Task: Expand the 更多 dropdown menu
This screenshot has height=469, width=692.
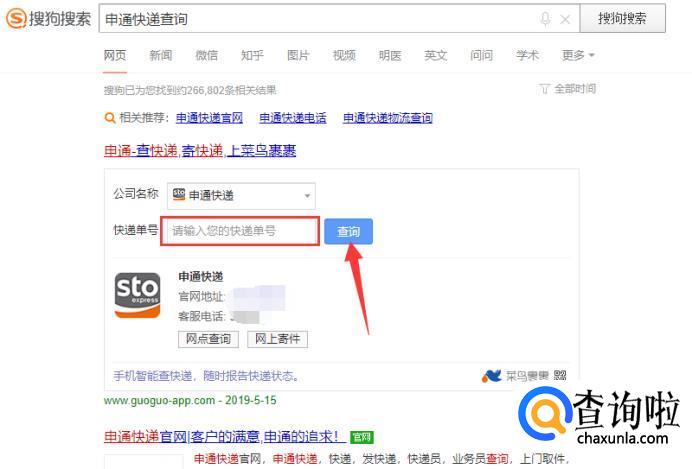Action: point(578,56)
